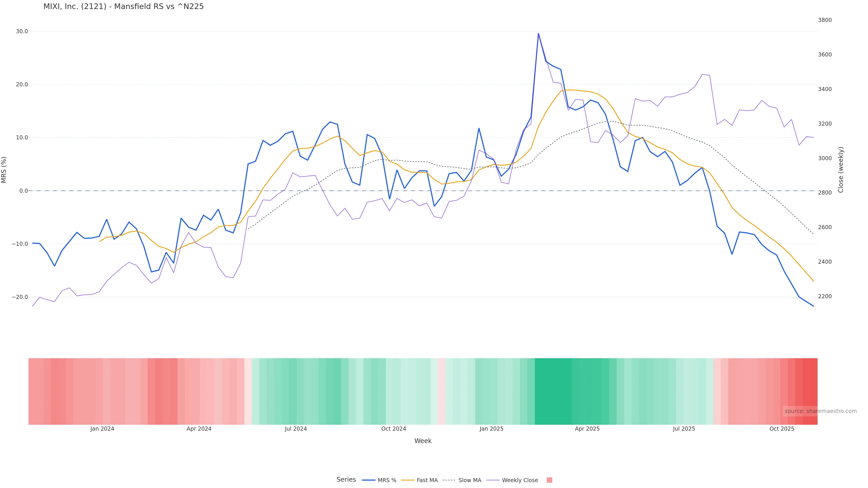Image resolution: width=868 pixels, height=488 pixels.
Task: Select the Apr 2025 x-axis label
Action: click(587, 429)
